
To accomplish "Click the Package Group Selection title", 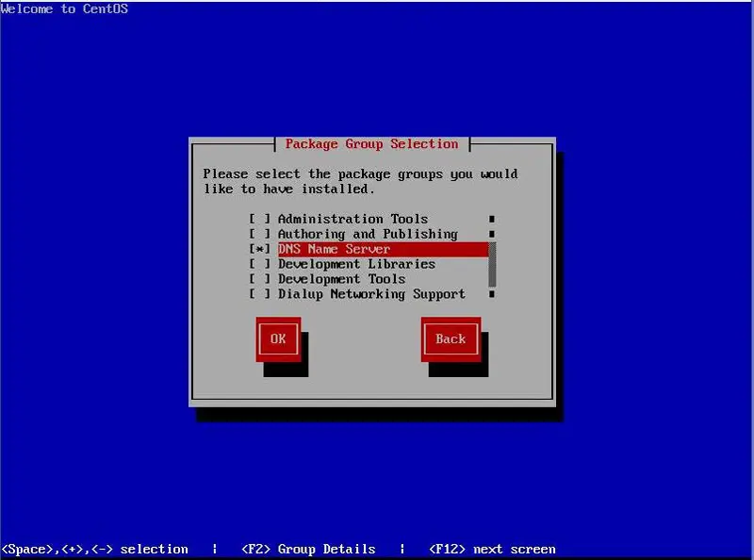I will [x=371, y=144].
